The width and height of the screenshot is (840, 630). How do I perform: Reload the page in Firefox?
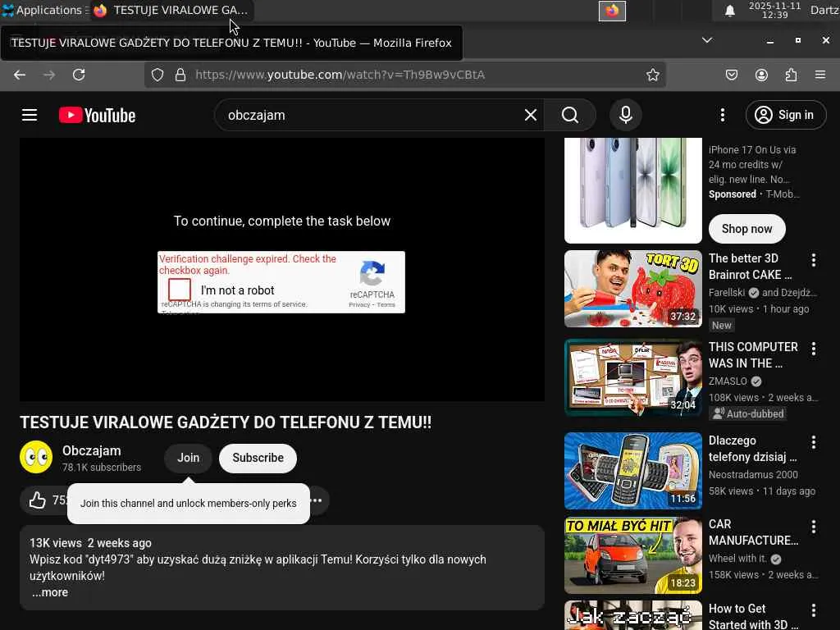tap(79, 75)
